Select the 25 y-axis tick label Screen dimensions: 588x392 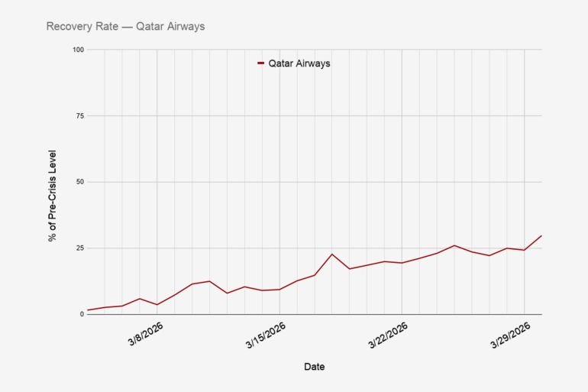[79, 248]
